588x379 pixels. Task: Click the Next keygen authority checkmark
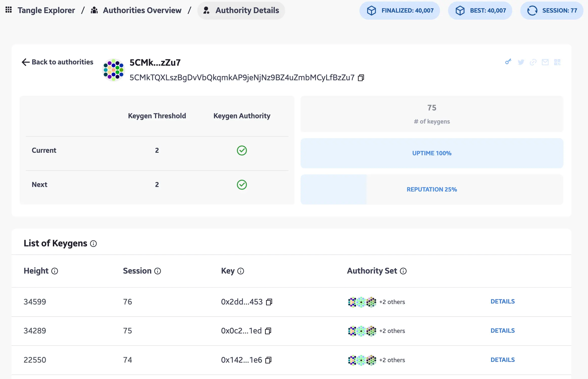click(242, 185)
